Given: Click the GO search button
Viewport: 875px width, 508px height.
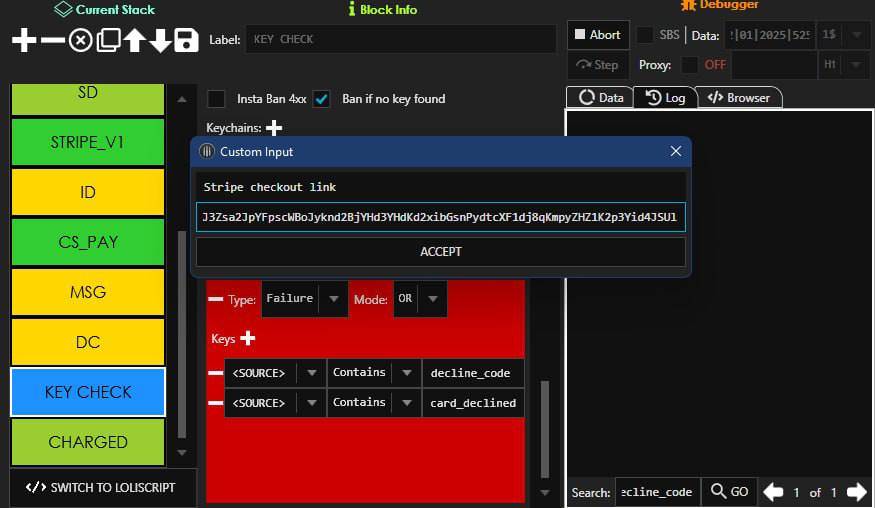Looking at the screenshot, I should [729, 492].
